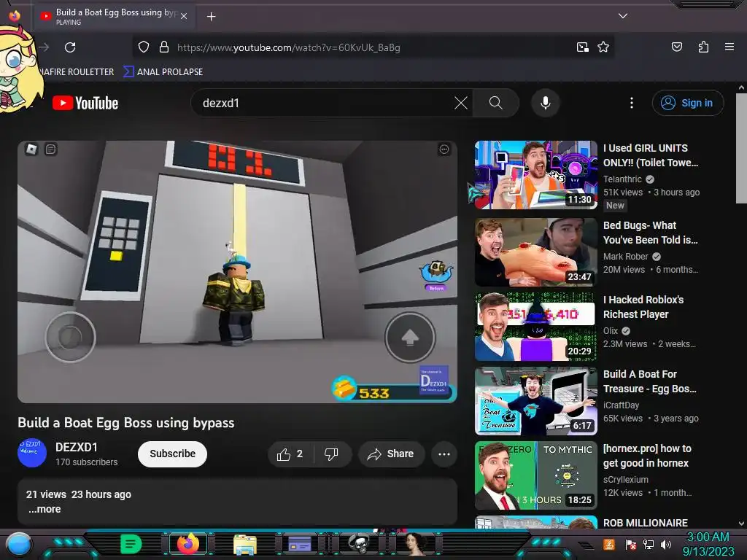Click the YouTube logo to go home
Viewport: 747px width, 560px height.
coord(85,103)
